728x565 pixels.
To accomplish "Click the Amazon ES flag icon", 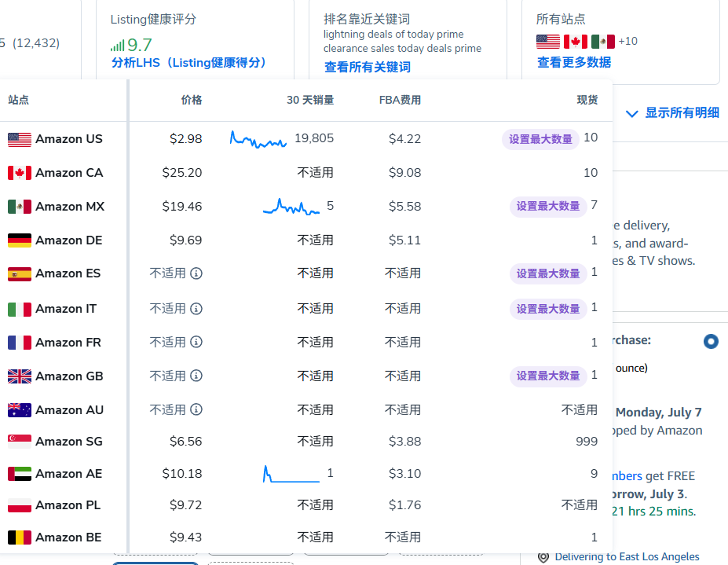I will click(x=20, y=273).
